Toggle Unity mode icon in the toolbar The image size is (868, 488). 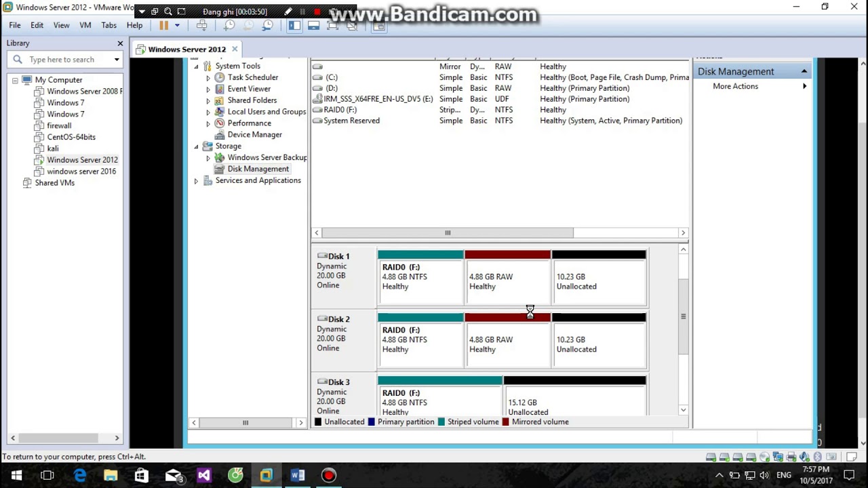(351, 25)
